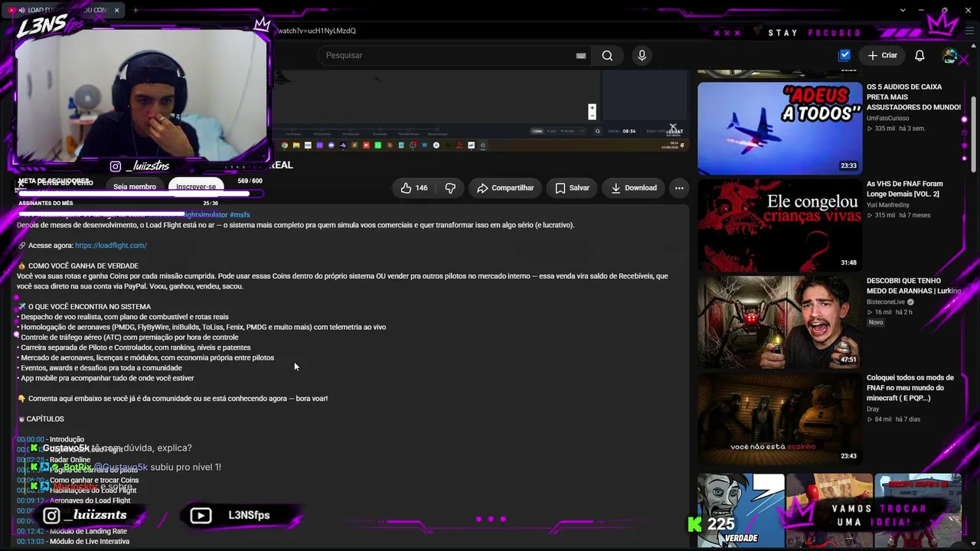Click the browser address bar URL

316,31
